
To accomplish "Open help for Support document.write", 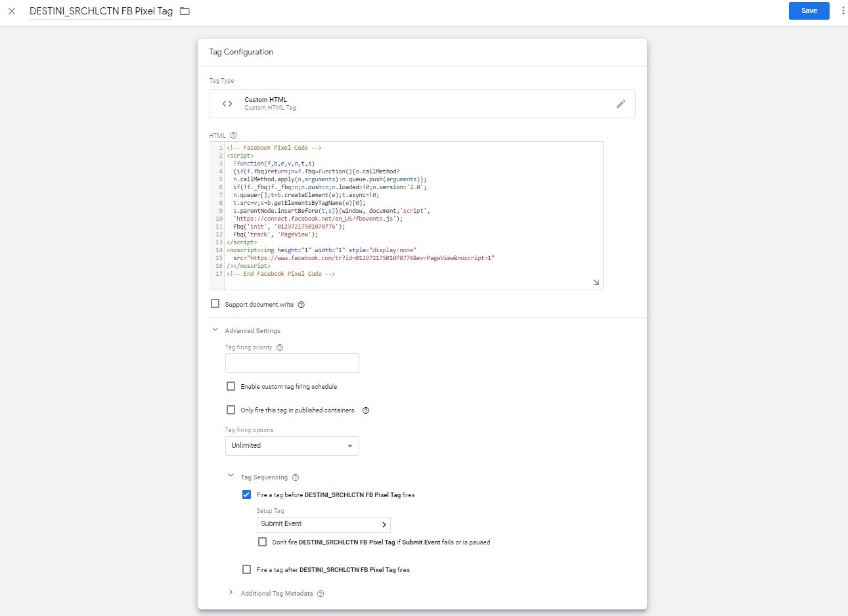I will (x=301, y=305).
